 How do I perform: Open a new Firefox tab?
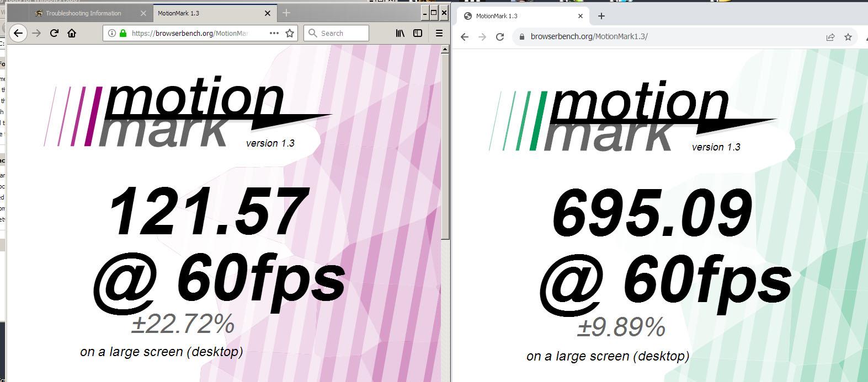coord(286,13)
